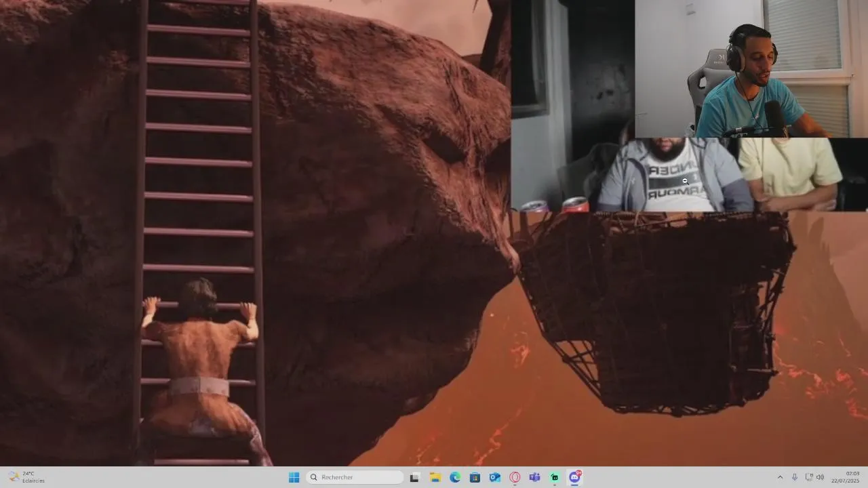Open the weather widget showing 24°C
Image resolution: width=868 pixels, height=488 pixels.
(27, 477)
